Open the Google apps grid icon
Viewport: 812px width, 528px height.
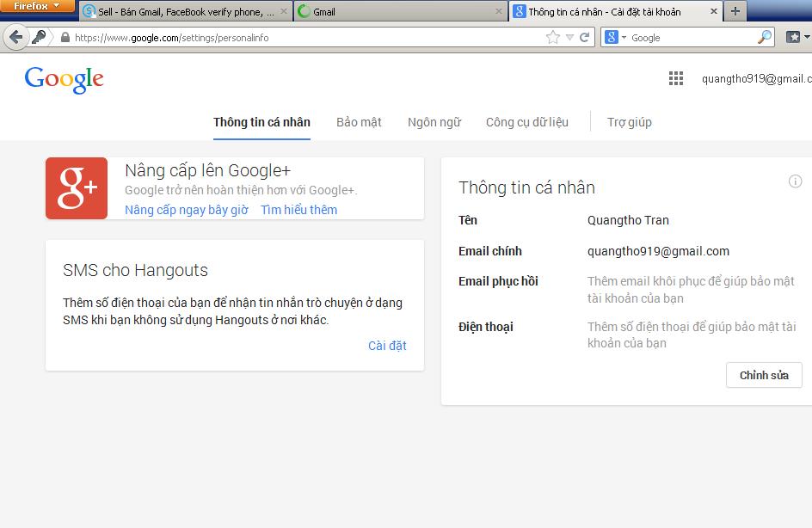[x=676, y=78]
